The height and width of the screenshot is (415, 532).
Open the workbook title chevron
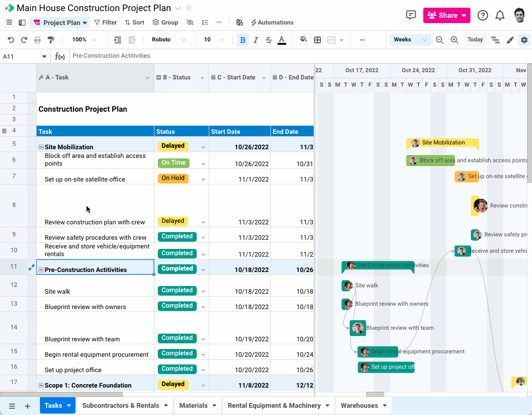[x=178, y=8]
